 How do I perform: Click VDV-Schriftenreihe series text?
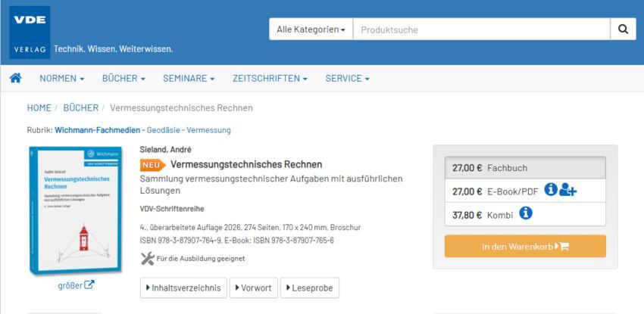coord(172,209)
